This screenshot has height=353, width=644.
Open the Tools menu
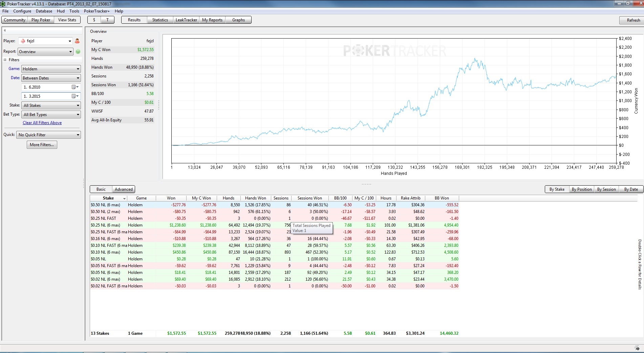tap(74, 11)
